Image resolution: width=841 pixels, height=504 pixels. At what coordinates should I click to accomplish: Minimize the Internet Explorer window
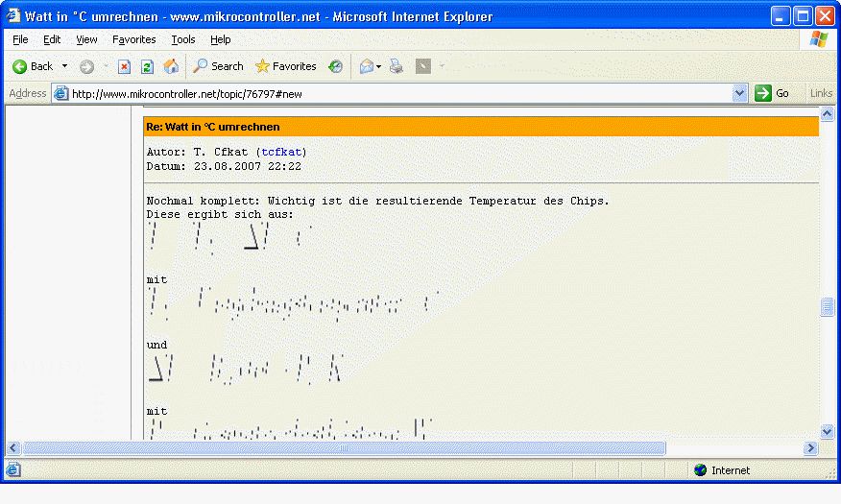[781, 16]
